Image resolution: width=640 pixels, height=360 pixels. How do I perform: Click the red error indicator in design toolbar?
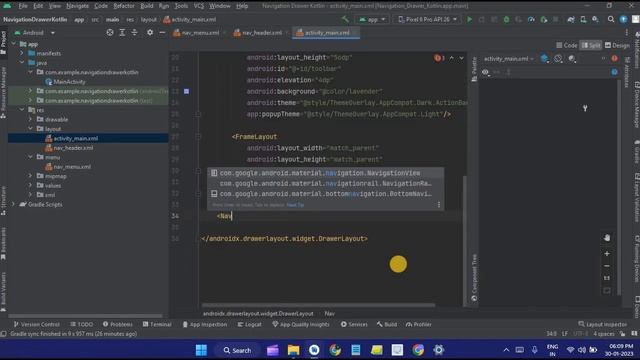pyautogui.click(x=614, y=59)
